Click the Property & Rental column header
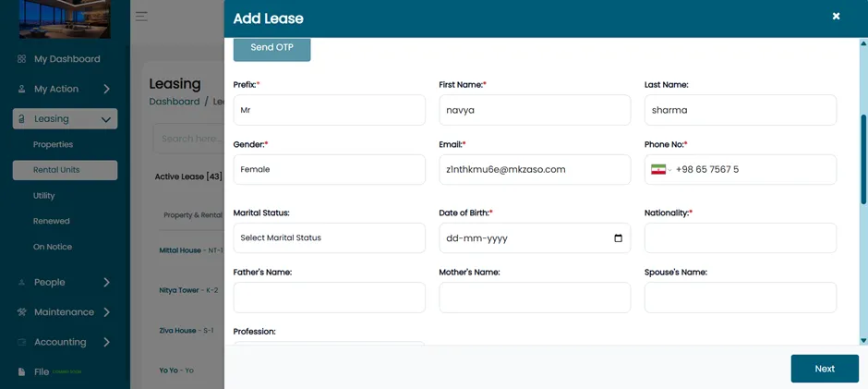Screen dimensions: 868x389 coord(193,215)
